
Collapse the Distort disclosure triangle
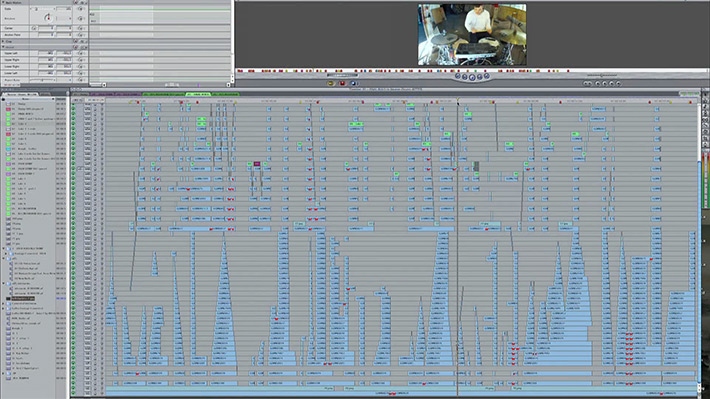point(3,47)
